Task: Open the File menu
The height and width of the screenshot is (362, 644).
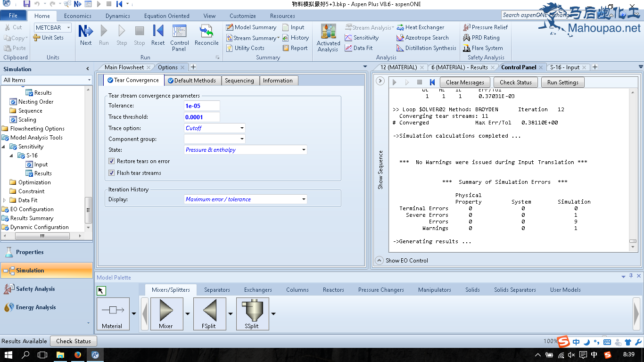Action: tap(13, 16)
